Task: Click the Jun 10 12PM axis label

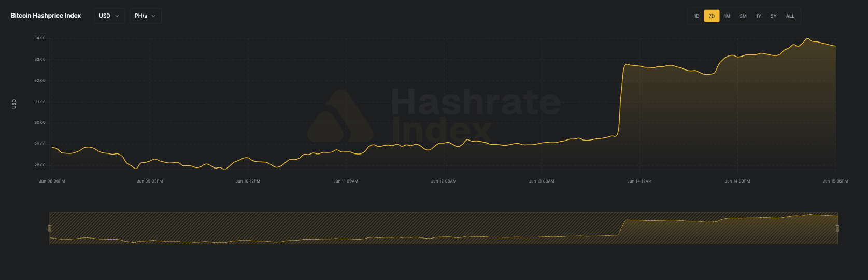Action: click(x=248, y=181)
